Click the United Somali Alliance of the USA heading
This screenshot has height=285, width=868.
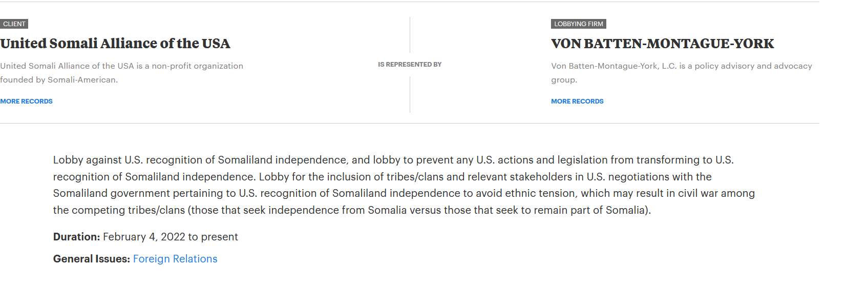tap(115, 44)
